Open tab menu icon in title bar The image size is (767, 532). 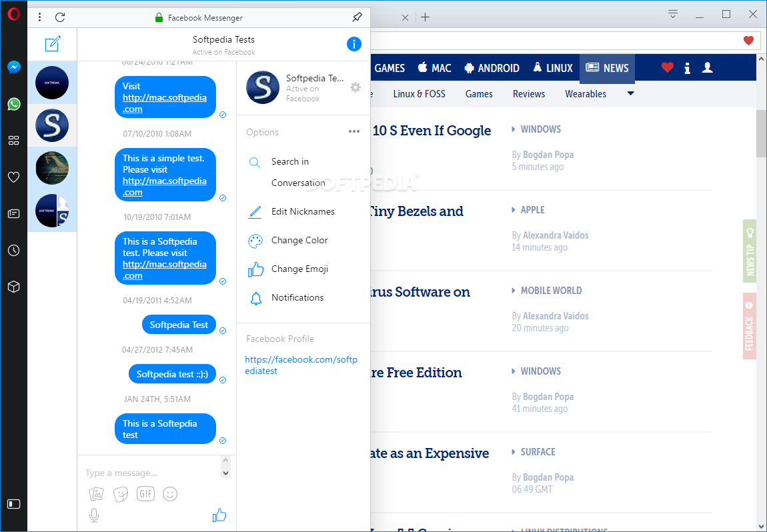tap(673, 14)
